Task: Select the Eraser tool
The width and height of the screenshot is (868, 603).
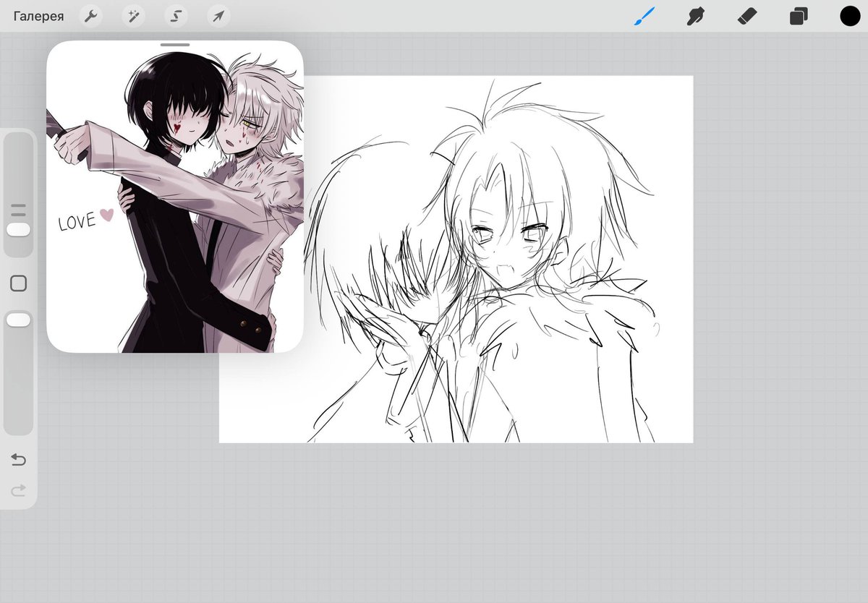Action: (x=747, y=16)
